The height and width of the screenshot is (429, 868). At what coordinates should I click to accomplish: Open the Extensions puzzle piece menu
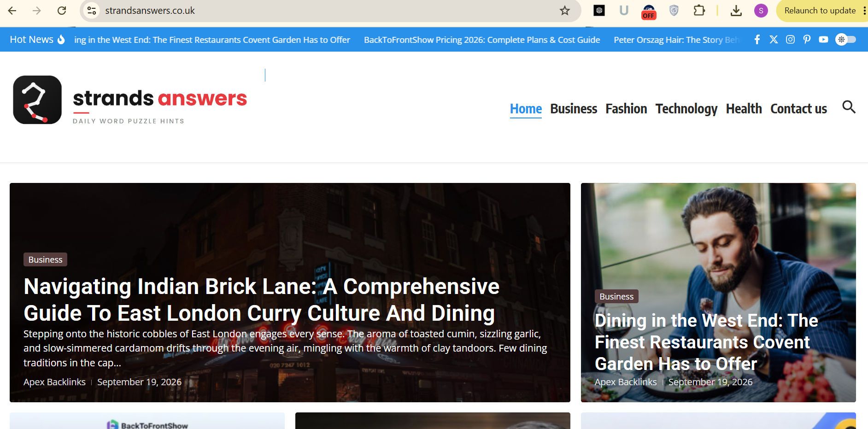(699, 11)
